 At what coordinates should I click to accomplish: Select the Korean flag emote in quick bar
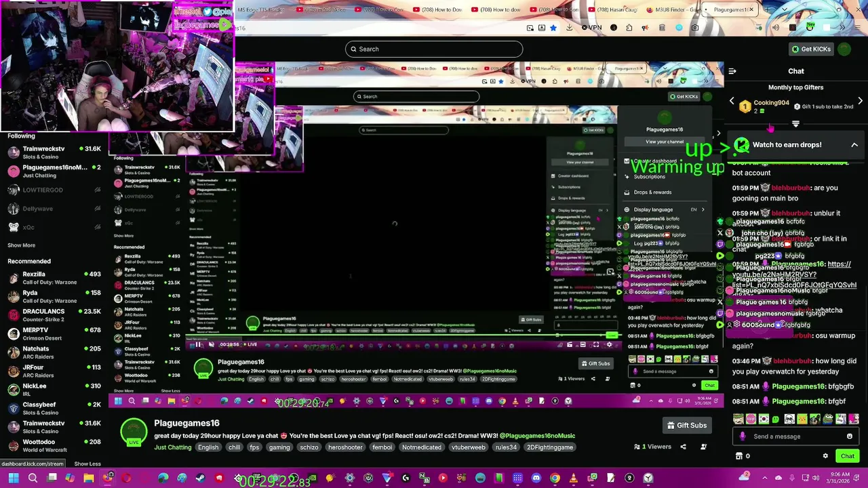pos(764,419)
